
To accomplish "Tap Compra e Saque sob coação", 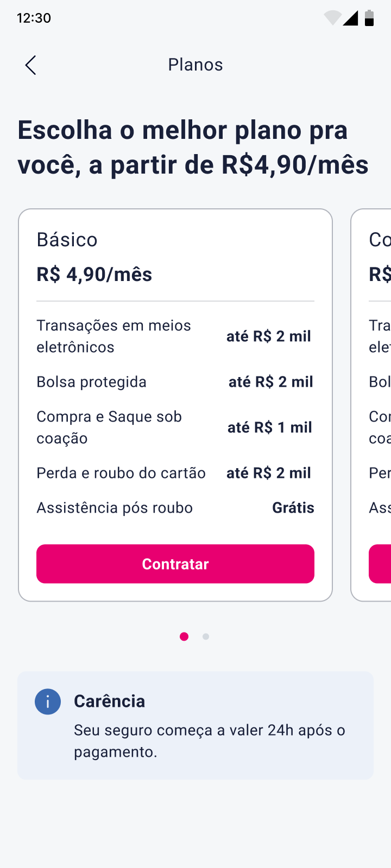I will pyautogui.click(x=175, y=427).
